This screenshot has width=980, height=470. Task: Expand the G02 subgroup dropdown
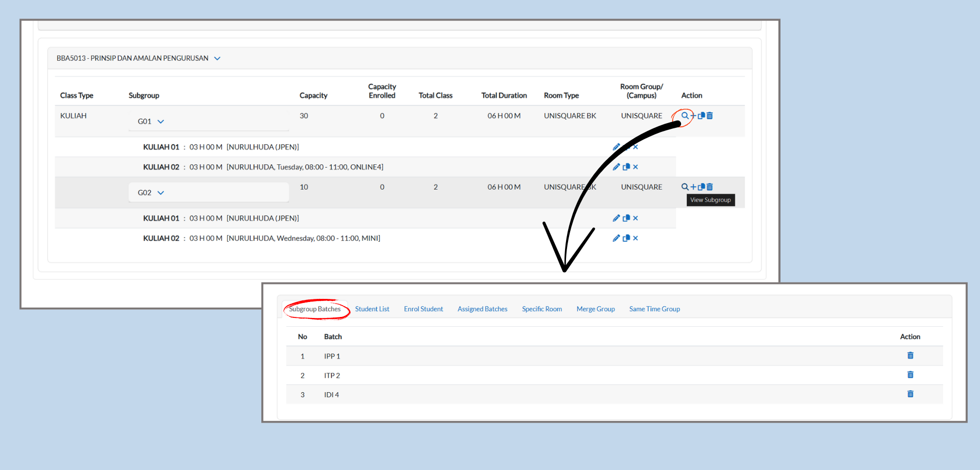click(x=160, y=193)
